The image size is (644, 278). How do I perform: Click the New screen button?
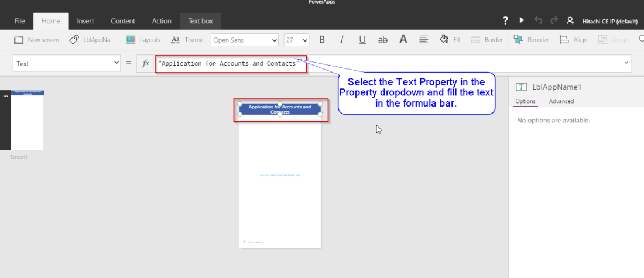pos(36,40)
